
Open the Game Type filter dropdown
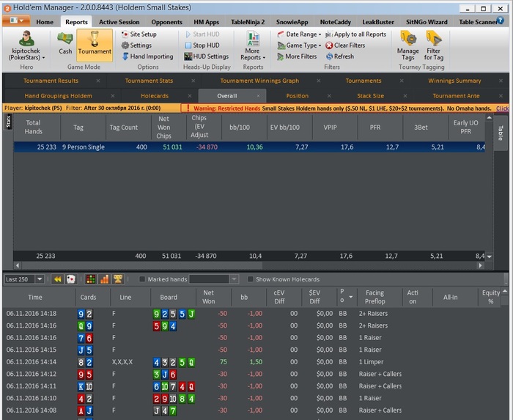click(x=299, y=45)
